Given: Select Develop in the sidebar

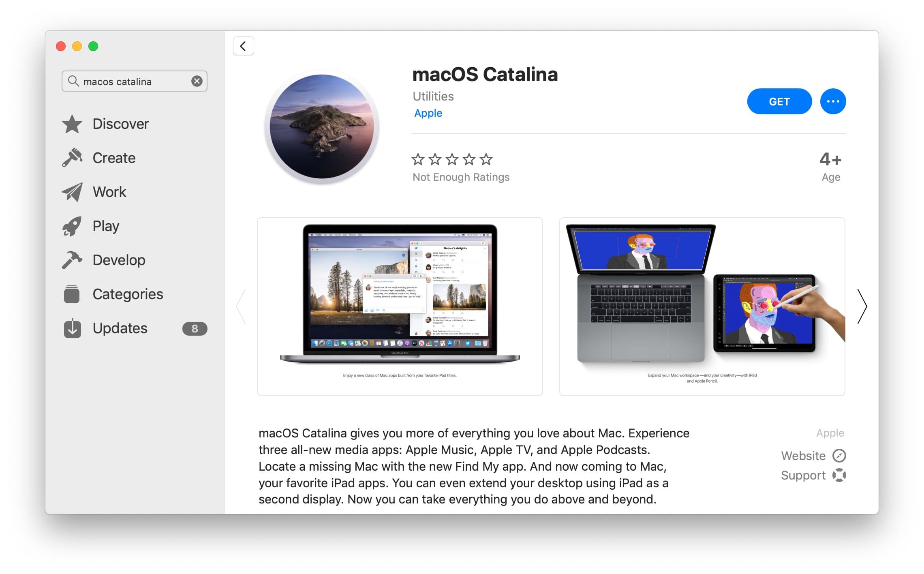Looking at the screenshot, I should click(118, 260).
